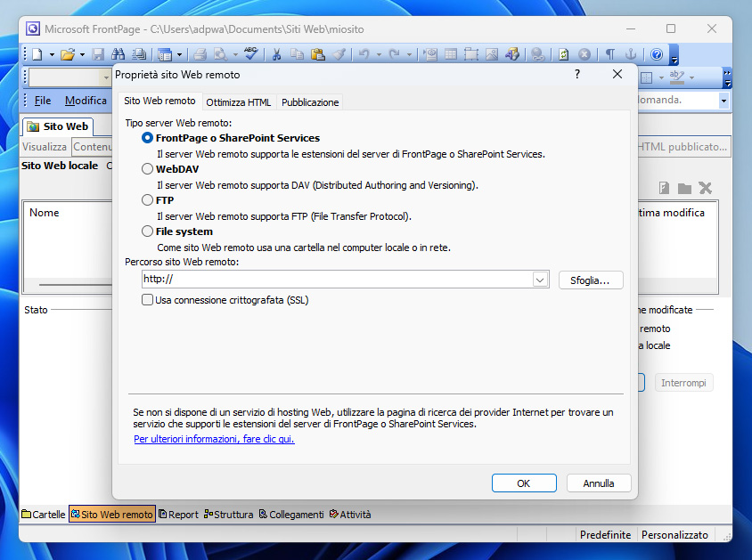Enable the SSL encrypted connection checkbox
752x560 pixels.
tap(148, 300)
